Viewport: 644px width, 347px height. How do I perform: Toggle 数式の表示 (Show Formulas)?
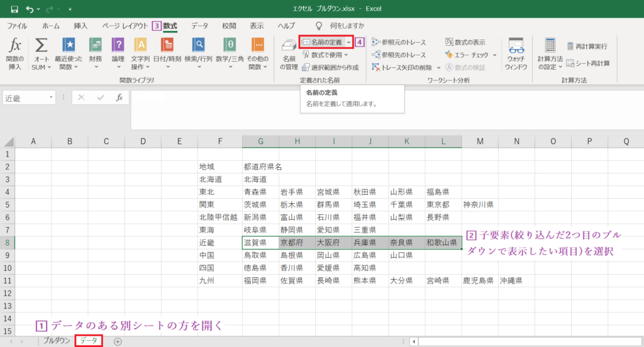pos(465,42)
